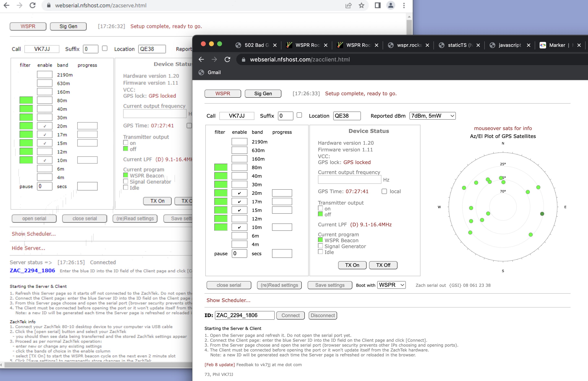Click back arrow in dark browser window
This screenshot has height=381, width=588.
pyautogui.click(x=201, y=60)
